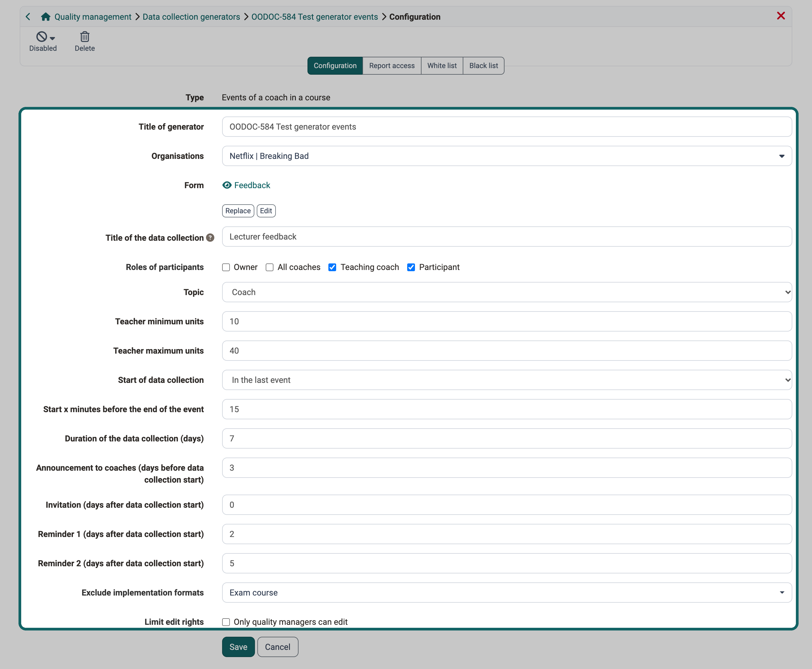Click Replace form button
Screen dimensions: 812x669
(x=238, y=211)
